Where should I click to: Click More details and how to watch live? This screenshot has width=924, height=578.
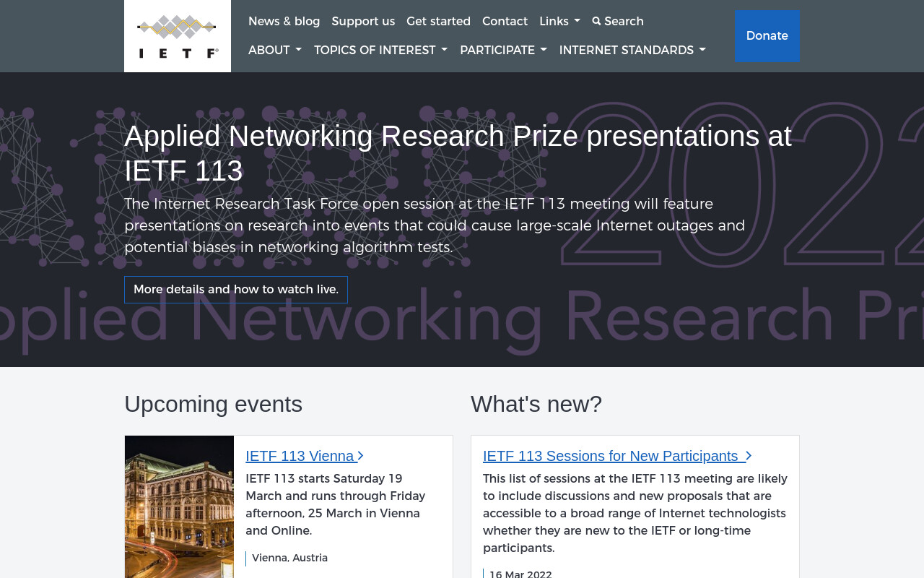pyautogui.click(x=236, y=290)
